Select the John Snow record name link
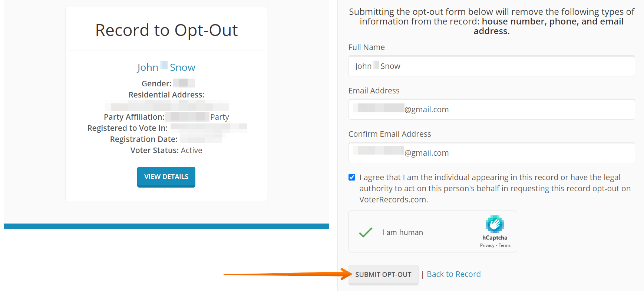This screenshot has height=291, width=644. point(166,67)
